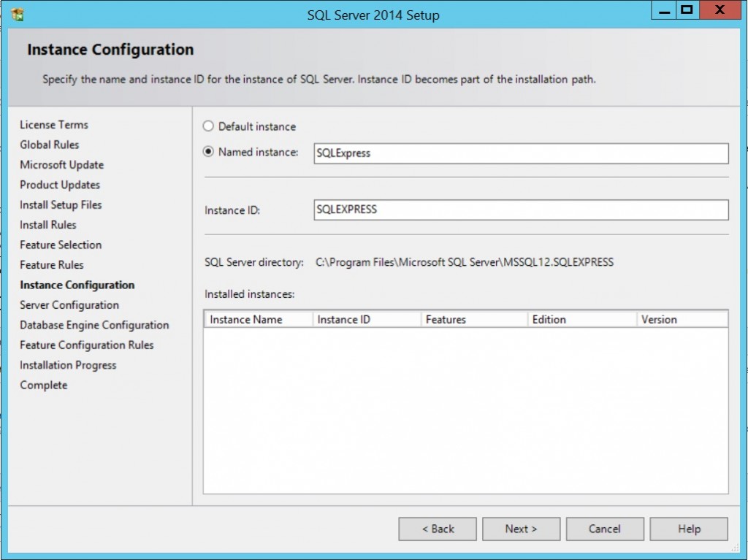Viewport: 748px width, 560px height.
Task: Select Complete step in sidebar
Action: [x=44, y=385]
